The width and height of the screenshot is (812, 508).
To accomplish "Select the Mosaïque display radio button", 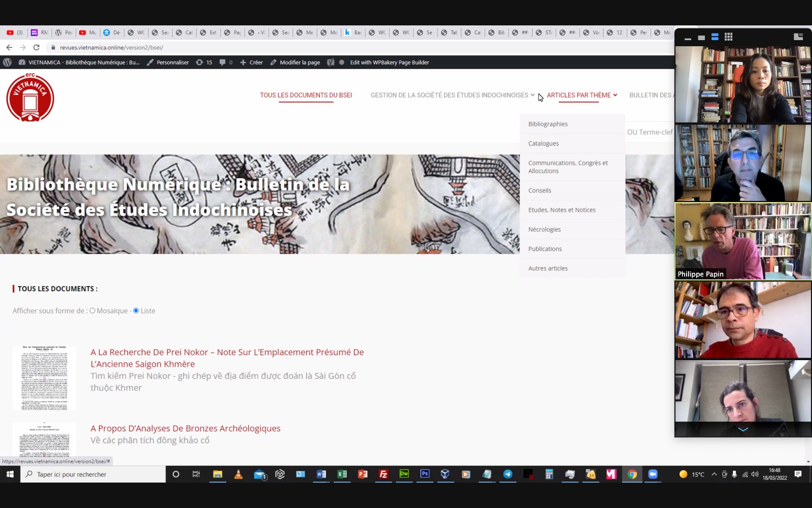I will (x=92, y=311).
